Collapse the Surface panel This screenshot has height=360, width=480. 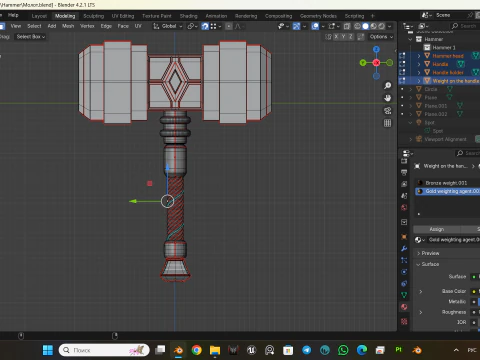click(x=418, y=264)
